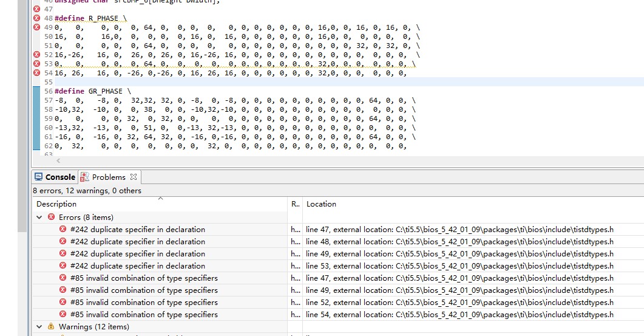Select the #85 invalid combination error at line 52
Viewport: 644px width, 336px height.
pos(338,302)
